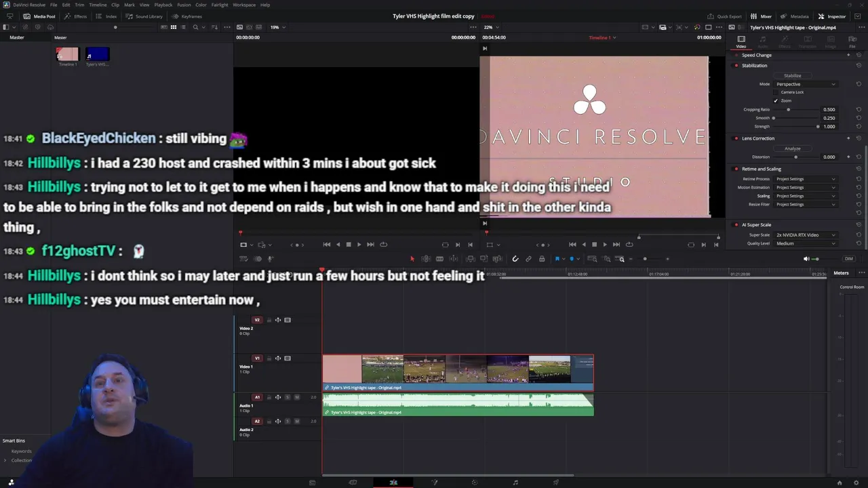The image size is (868, 488).
Task: Open the Edit page icon
Action: point(393,483)
